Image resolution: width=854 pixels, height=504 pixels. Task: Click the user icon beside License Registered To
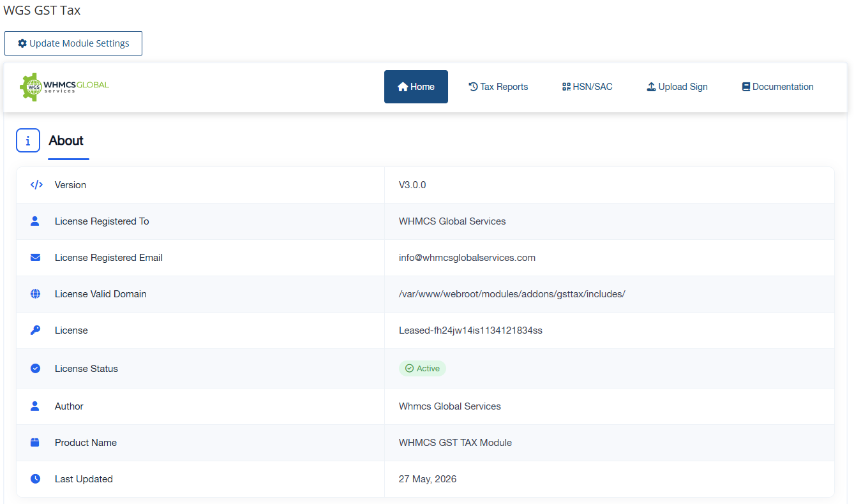point(35,221)
